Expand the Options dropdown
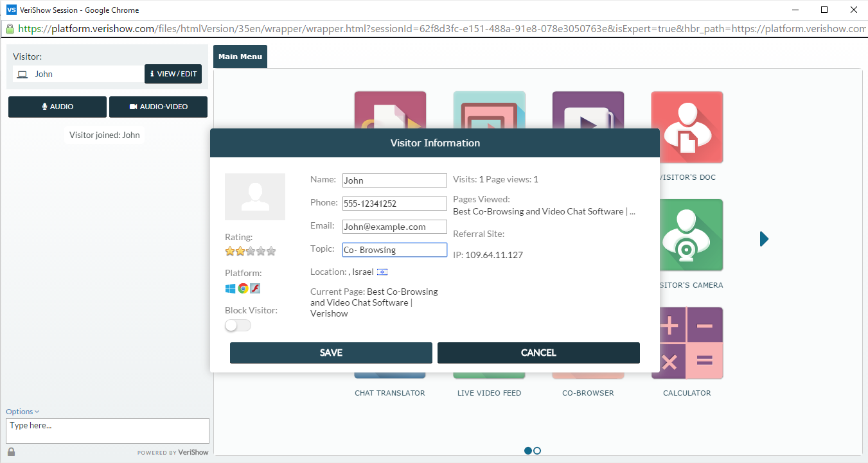Viewport: 868px width, 463px height. click(22, 412)
